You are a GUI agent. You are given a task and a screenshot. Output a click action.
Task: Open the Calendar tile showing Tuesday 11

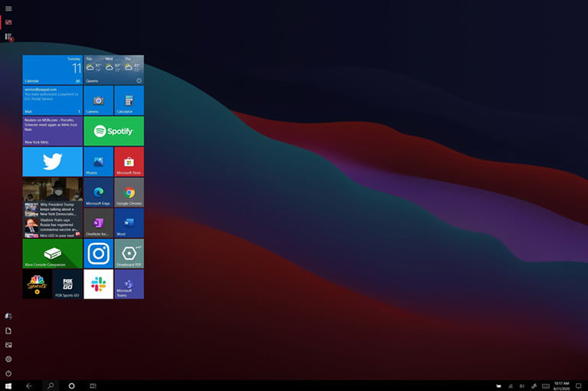point(52,70)
